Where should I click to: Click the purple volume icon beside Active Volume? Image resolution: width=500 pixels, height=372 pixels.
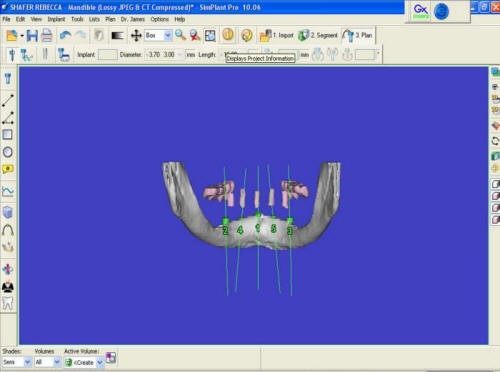(111, 358)
